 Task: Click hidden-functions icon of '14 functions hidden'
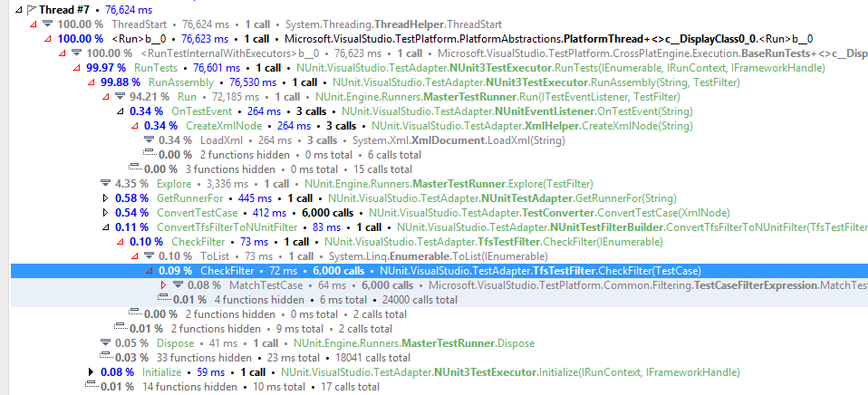pyautogui.click(x=92, y=386)
